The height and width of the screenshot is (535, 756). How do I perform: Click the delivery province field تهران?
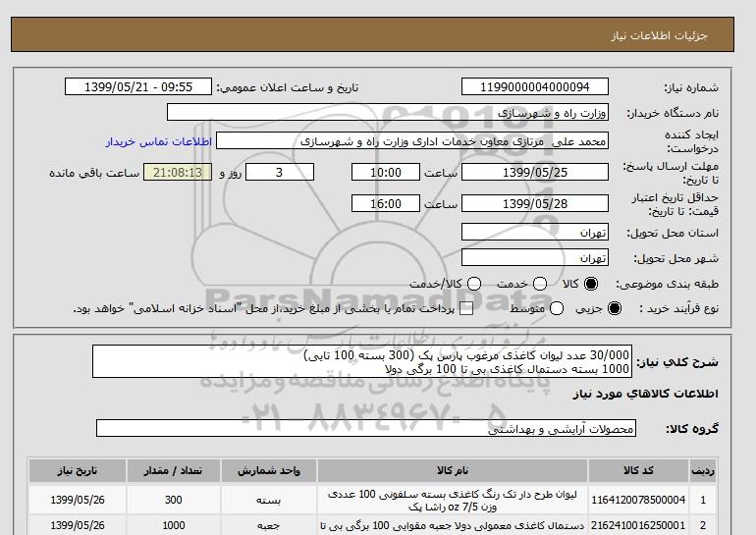click(x=535, y=232)
